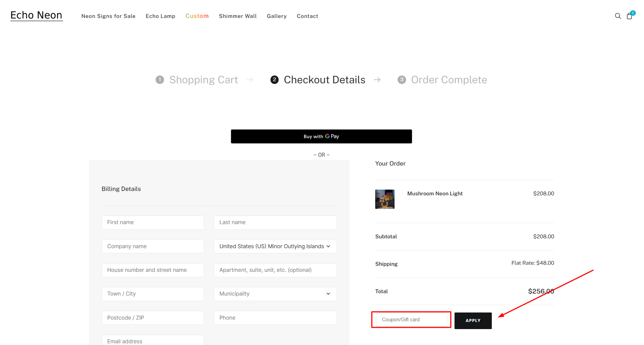Click the Subtotal $208.00 amount

pos(543,236)
